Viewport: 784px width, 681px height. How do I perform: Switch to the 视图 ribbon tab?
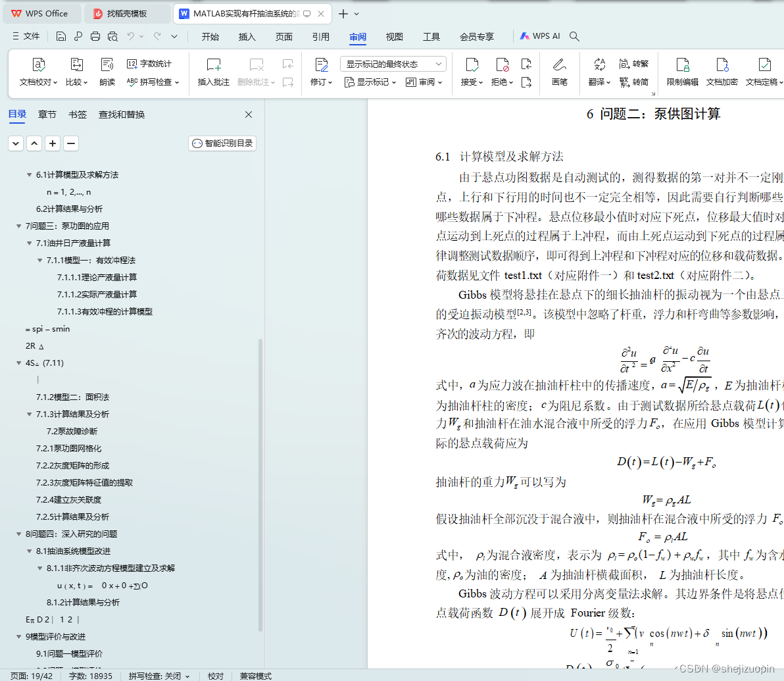394,37
